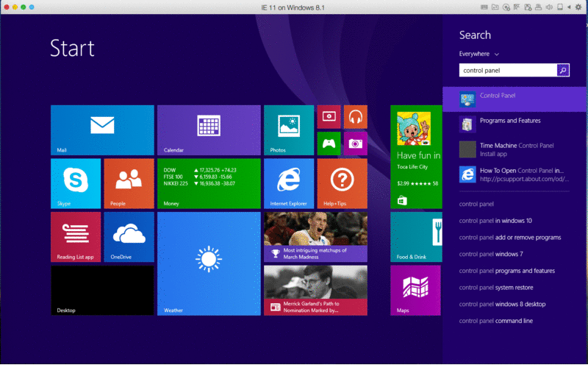Click the search text input field

(x=506, y=71)
